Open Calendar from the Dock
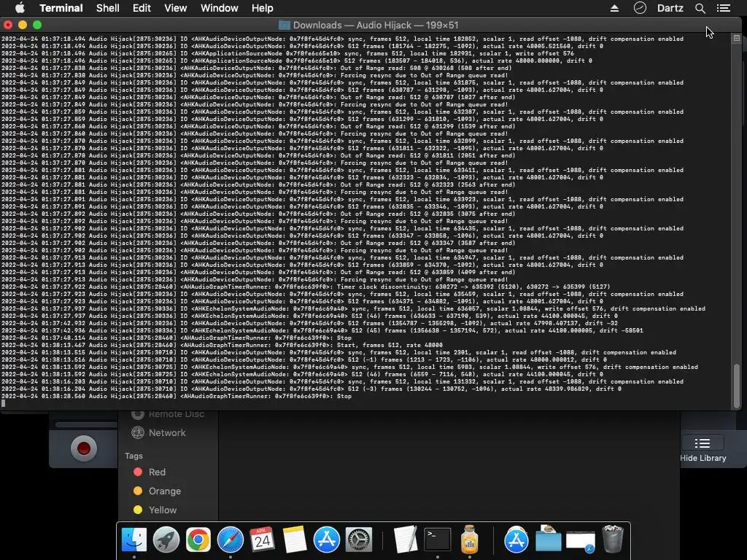This screenshot has width=747, height=560. (262, 540)
